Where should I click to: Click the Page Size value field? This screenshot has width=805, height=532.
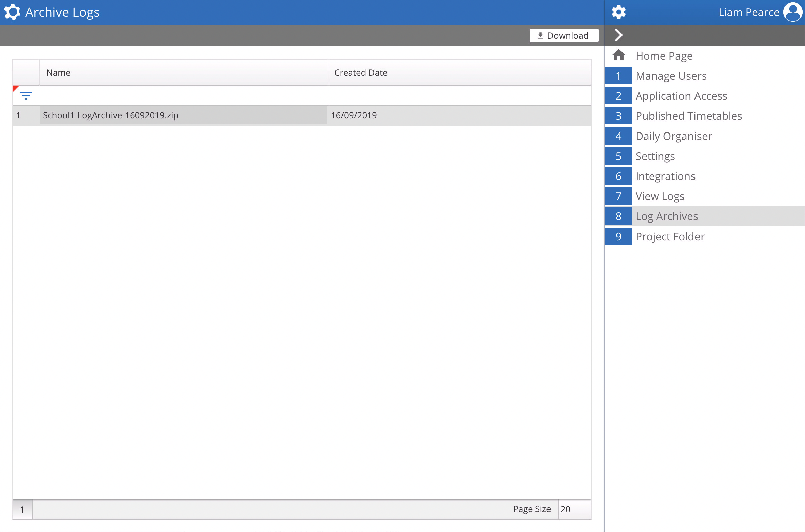tap(574, 509)
